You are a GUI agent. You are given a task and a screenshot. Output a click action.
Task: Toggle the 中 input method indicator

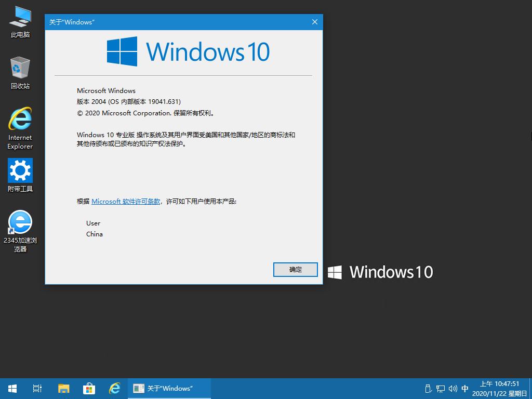465,389
